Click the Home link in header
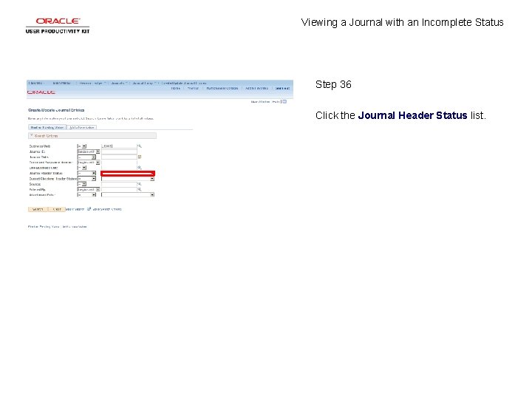This screenshot has height=399, width=532. point(175,88)
